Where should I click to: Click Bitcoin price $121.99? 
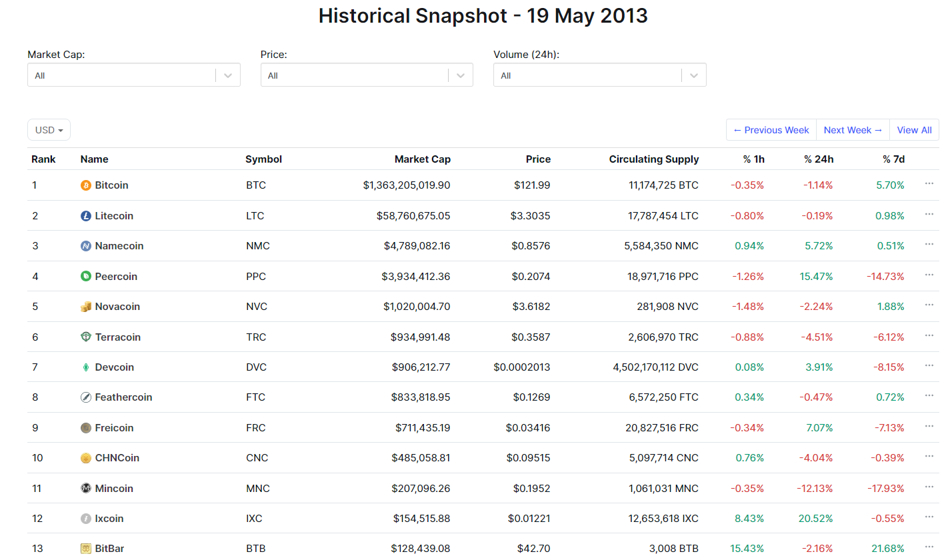(532, 185)
